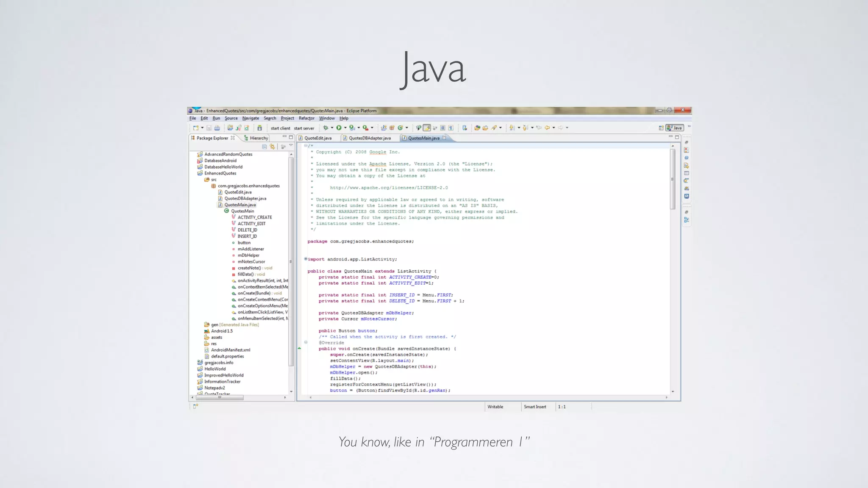Click the New Java Project icon

click(x=384, y=128)
